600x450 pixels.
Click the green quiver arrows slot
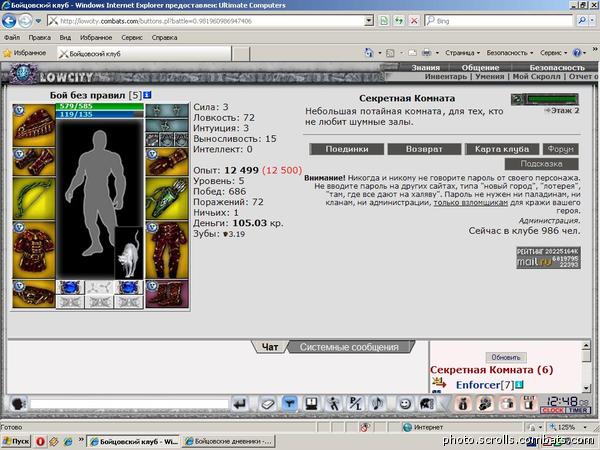point(167,199)
